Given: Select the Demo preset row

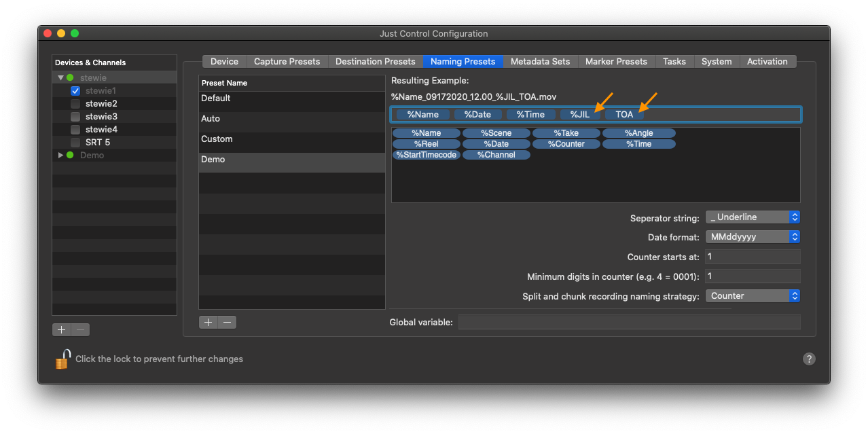Looking at the screenshot, I should point(292,163).
